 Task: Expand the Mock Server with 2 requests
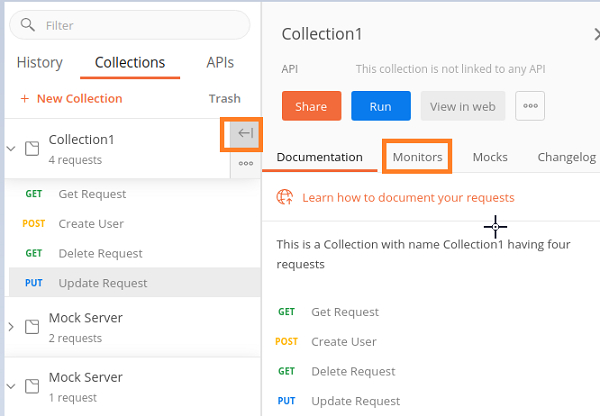click(11, 327)
